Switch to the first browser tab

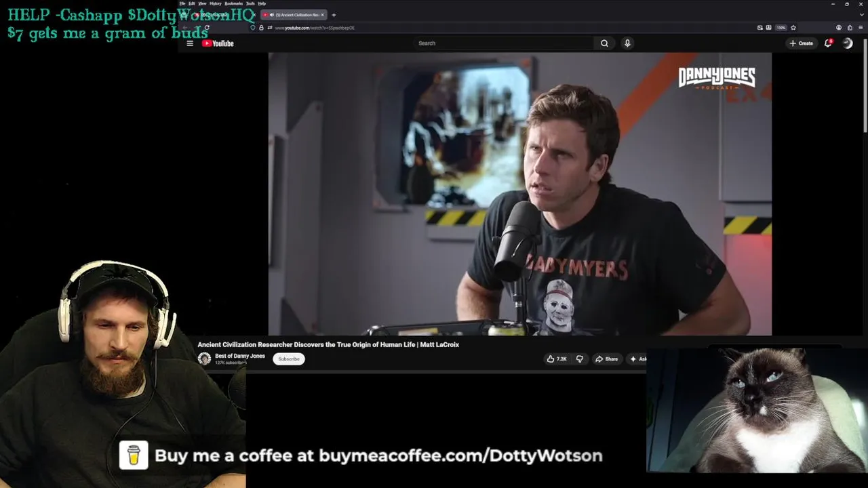pos(224,15)
